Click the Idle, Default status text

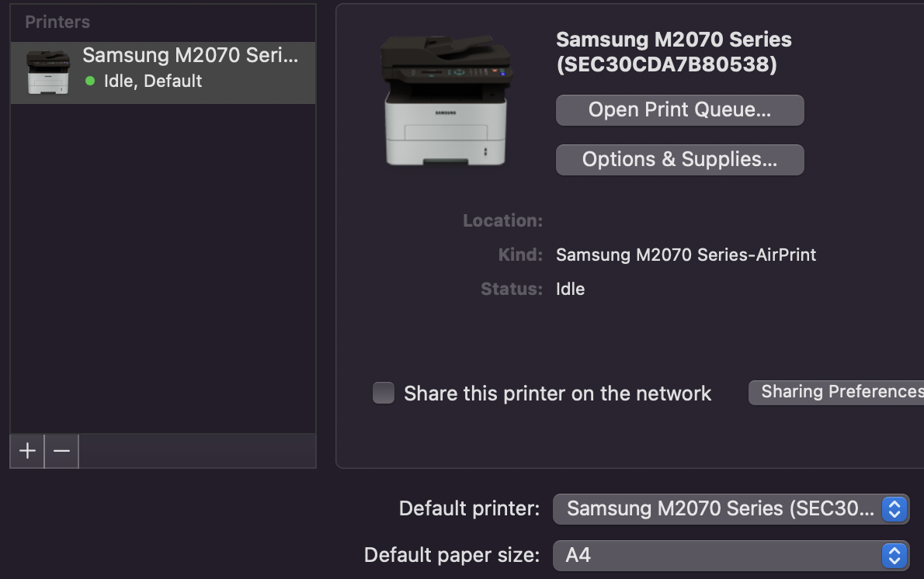point(153,81)
